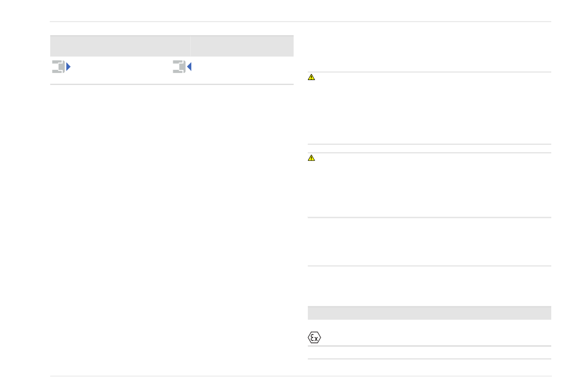Click the first yellow warning triangle icon

[x=311, y=77]
